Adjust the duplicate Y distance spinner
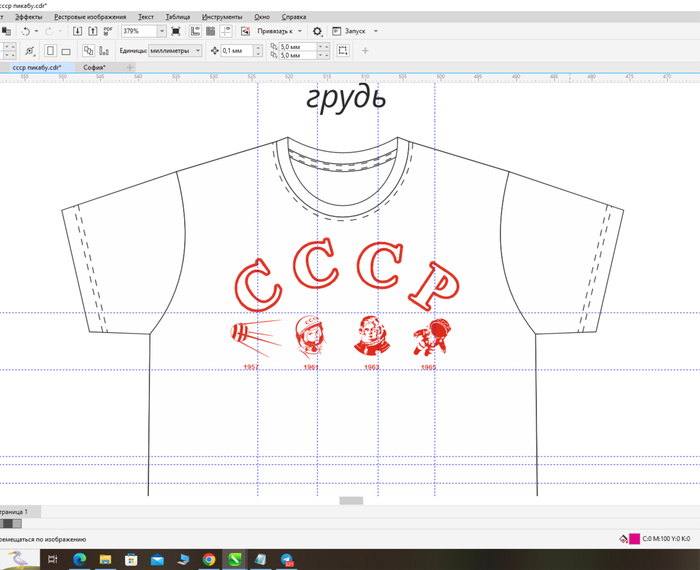Screen dimensions: 700x570 coord(324,55)
